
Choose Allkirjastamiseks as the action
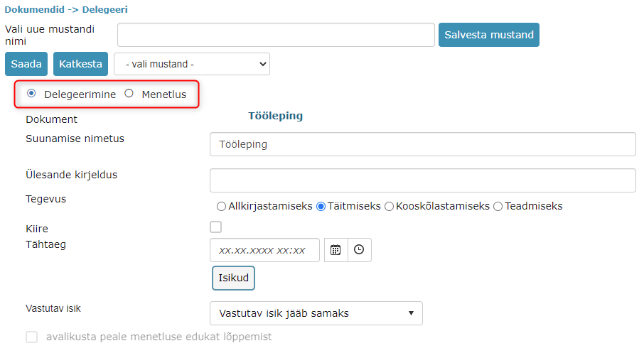coord(221,206)
